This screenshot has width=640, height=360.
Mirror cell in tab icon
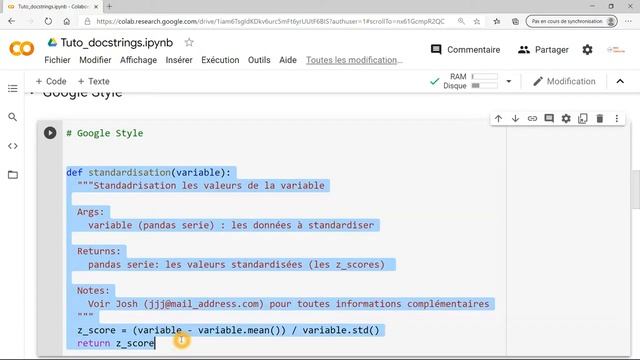[x=582, y=118]
